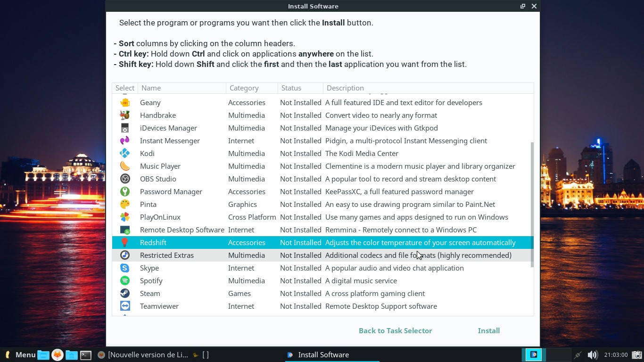Viewport: 644px width, 362px height.
Task: Click the Instant Messenger Pidgin icon
Action: click(125, 141)
